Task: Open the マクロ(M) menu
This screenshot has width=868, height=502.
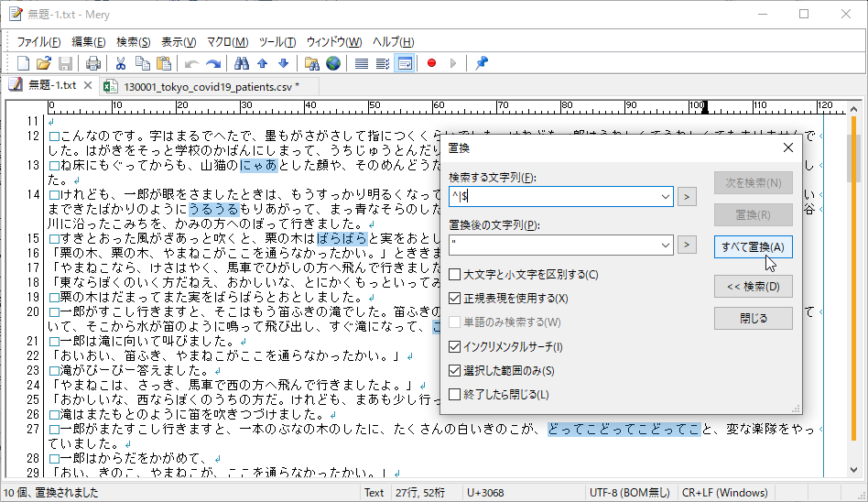Action: (227, 42)
